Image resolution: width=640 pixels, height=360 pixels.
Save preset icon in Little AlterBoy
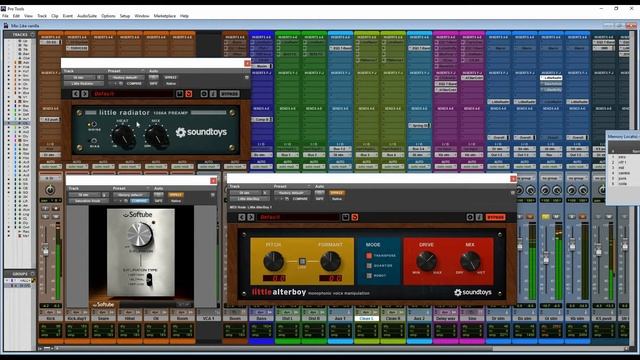point(346,218)
